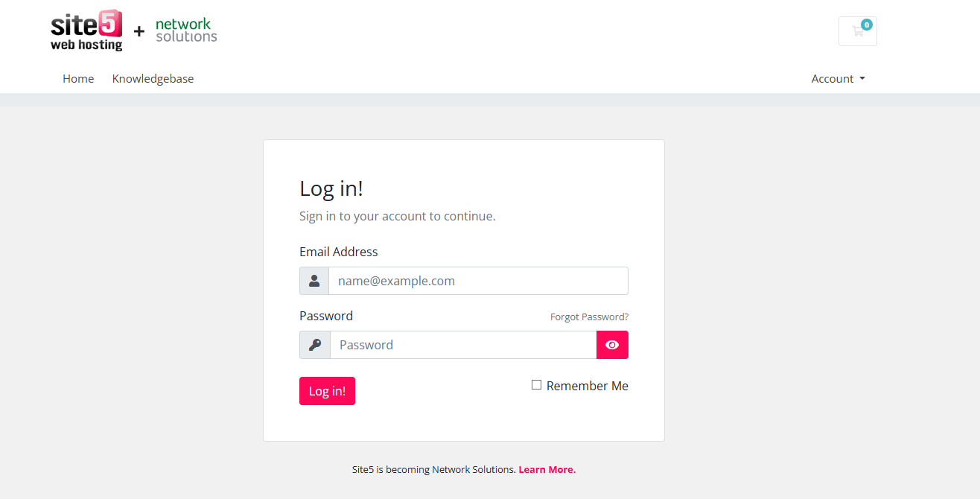Click the Remember Me label text
The image size is (980, 499).
[588, 386]
